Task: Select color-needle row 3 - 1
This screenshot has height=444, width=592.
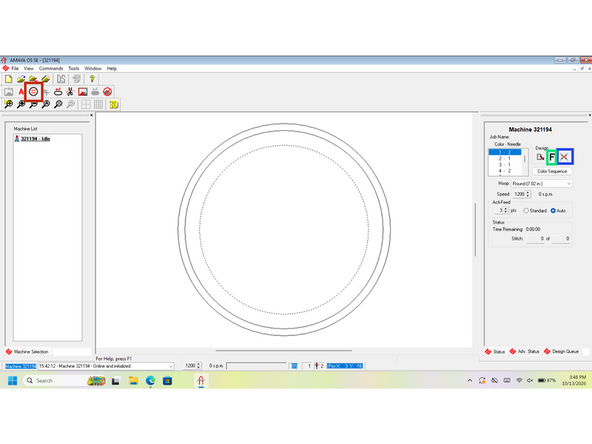Action: coord(505,165)
